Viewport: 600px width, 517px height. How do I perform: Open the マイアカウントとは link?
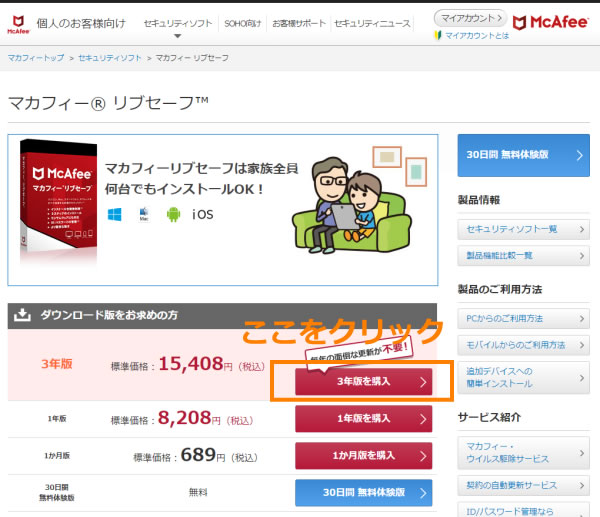tap(477, 36)
